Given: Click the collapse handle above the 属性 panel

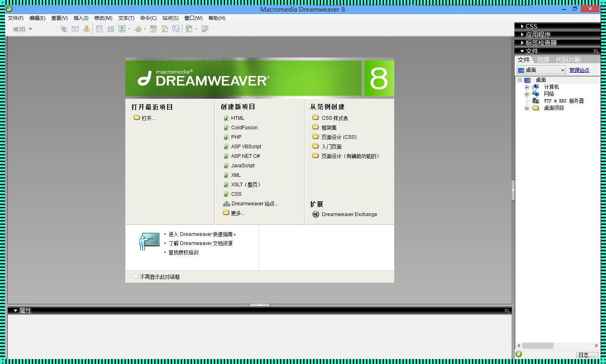Looking at the screenshot, I should (x=260, y=305).
